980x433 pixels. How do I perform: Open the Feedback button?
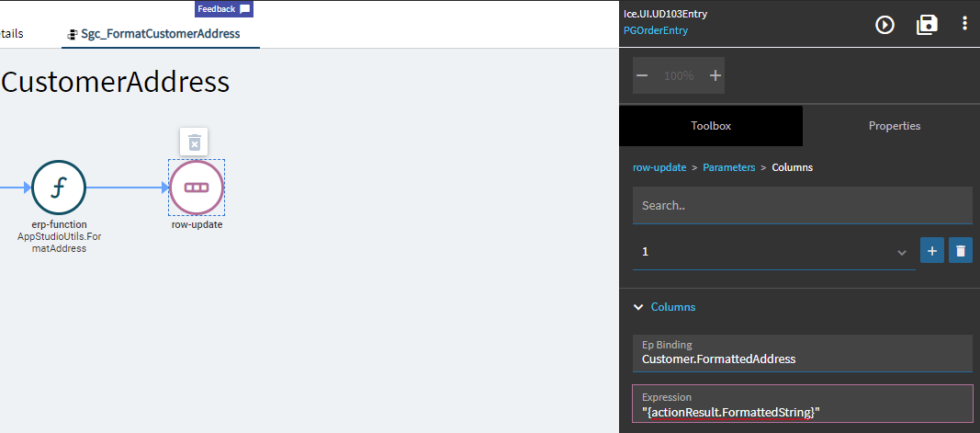[x=224, y=9]
